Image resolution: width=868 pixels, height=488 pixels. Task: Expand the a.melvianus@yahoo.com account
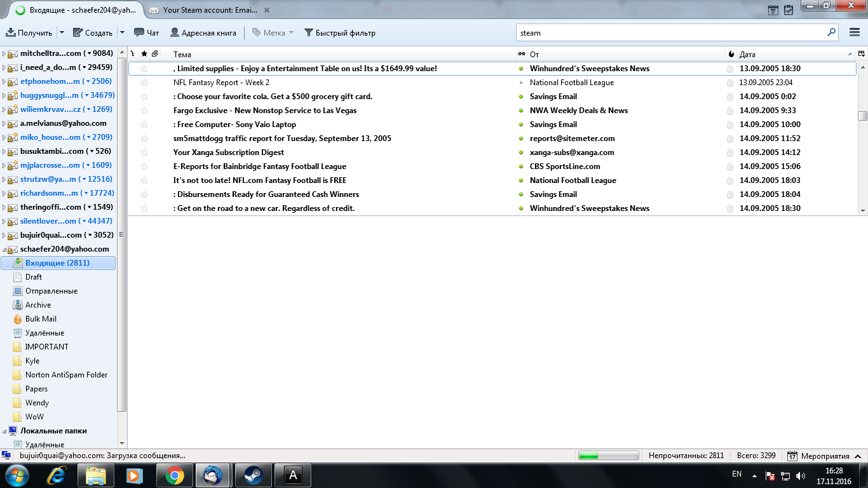(4, 123)
